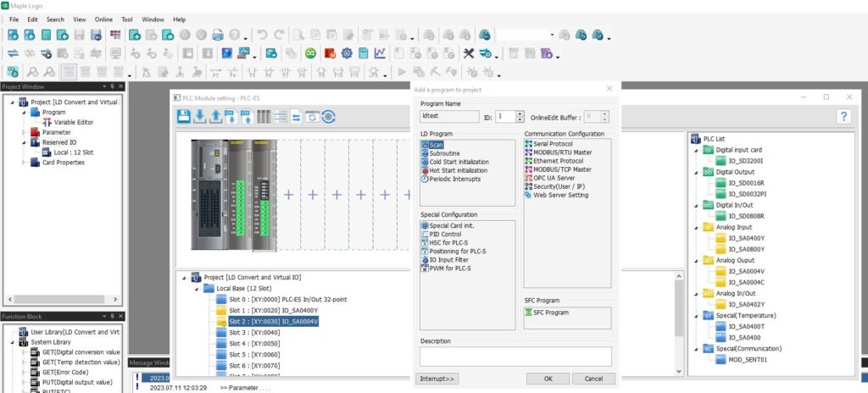This screenshot has height=393, width=868.
Task: Click the download arrow icon in PLC Module setting
Action: [x=200, y=117]
